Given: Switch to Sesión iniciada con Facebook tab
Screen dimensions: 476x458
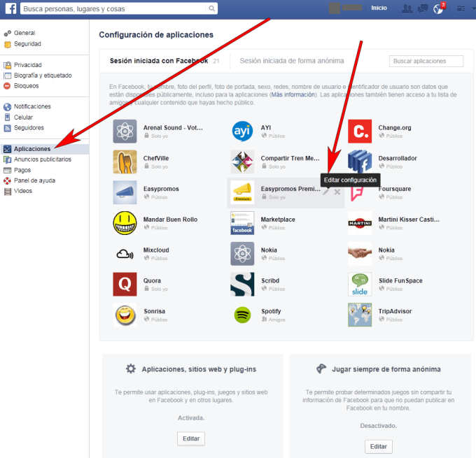Looking at the screenshot, I should pos(159,61).
